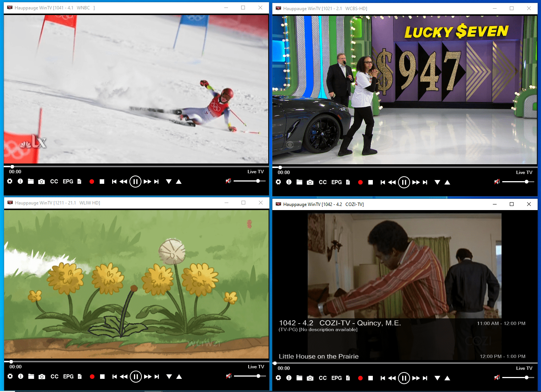Rewind in WNBC window

[123, 182]
